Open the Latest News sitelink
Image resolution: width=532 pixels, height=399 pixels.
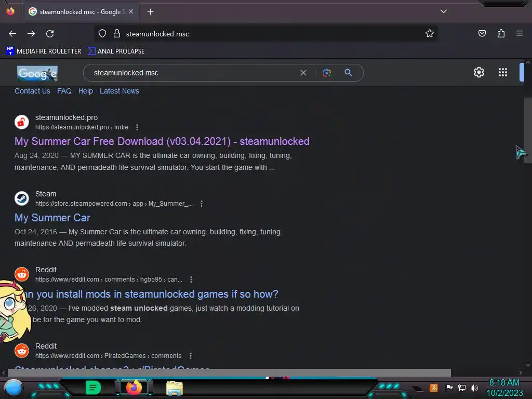(119, 91)
